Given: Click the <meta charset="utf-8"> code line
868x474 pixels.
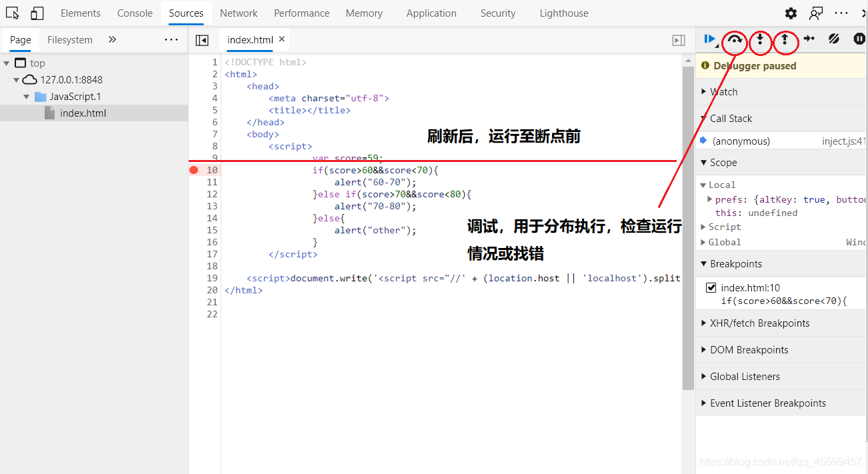Looking at the screenshot, I should click(x=329, y=98).
